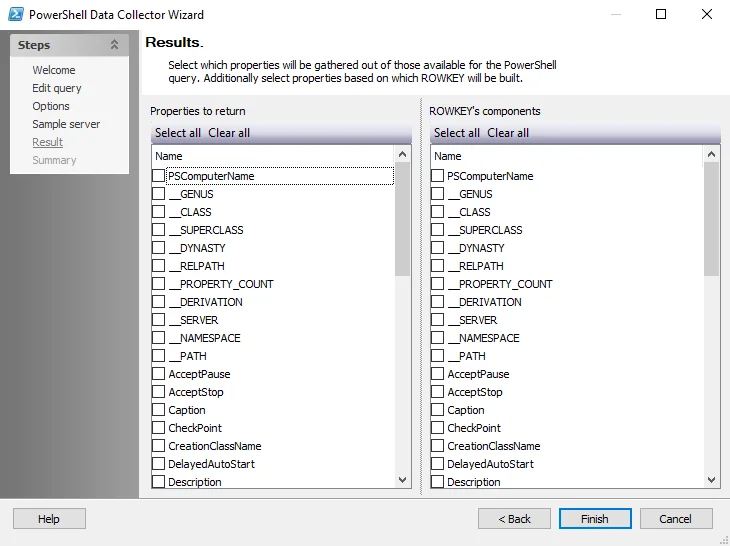Check AcceptStop in Properties to return

pos(159,392)
